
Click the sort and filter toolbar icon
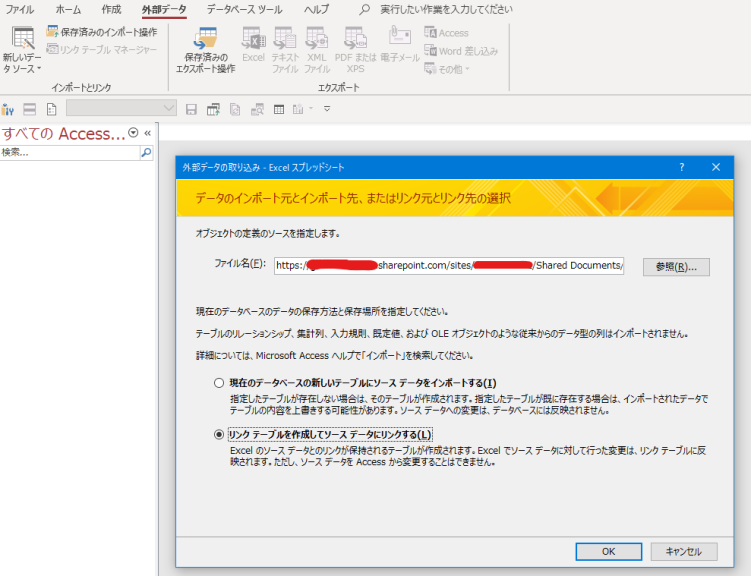[8, 110]
